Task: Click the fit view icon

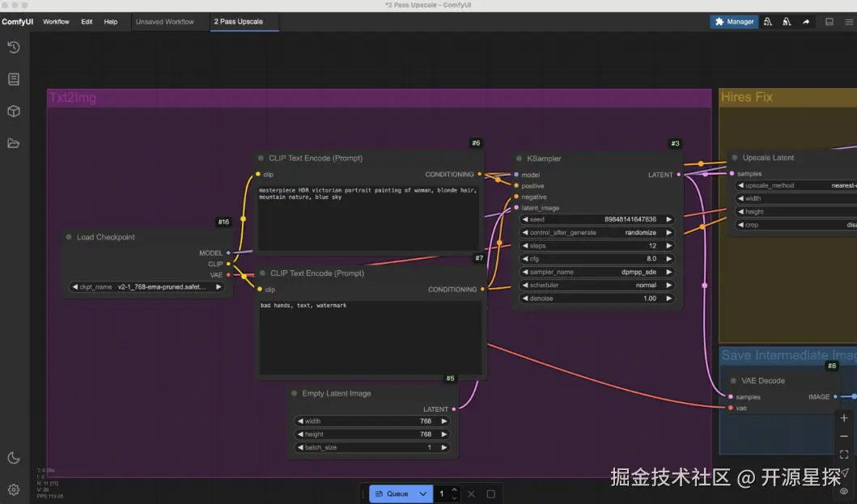Action: click(844, 455)
